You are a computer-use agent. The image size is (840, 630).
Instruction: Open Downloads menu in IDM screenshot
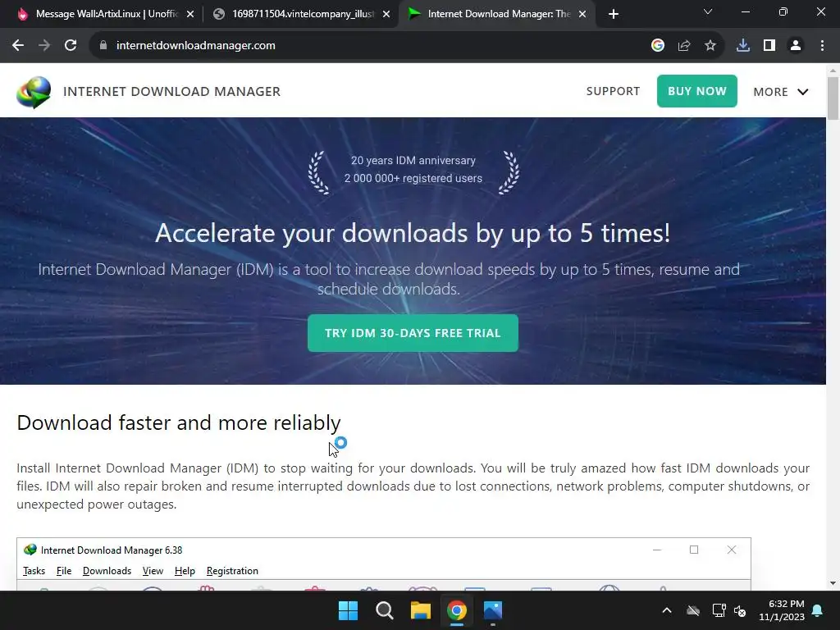tap(107, 571)
